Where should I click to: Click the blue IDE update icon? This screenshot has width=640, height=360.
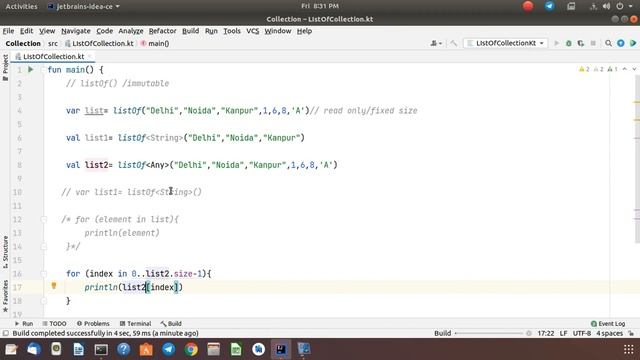[620, 43]
